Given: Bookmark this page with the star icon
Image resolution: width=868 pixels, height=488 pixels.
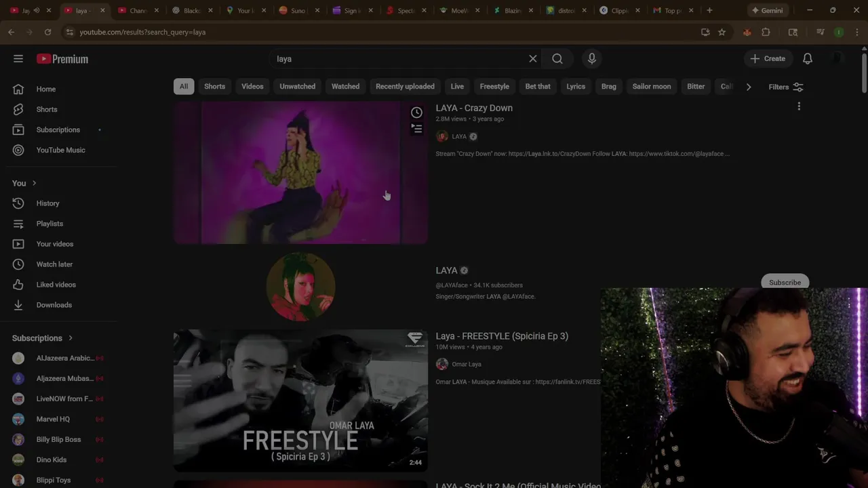Looking at the screenshot, I should 722,32.
